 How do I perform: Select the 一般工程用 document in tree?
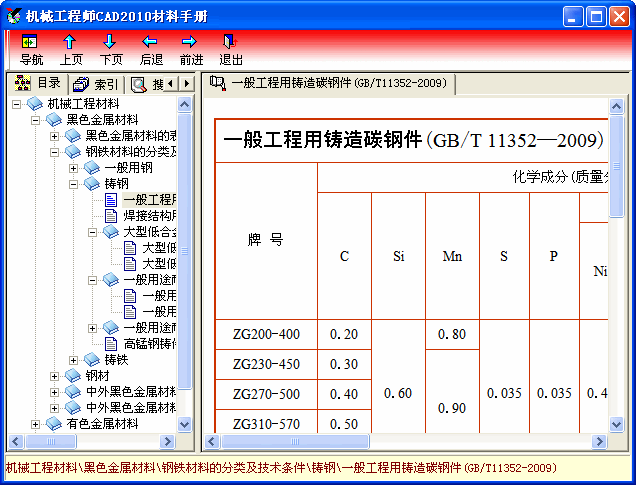[149, 200]
